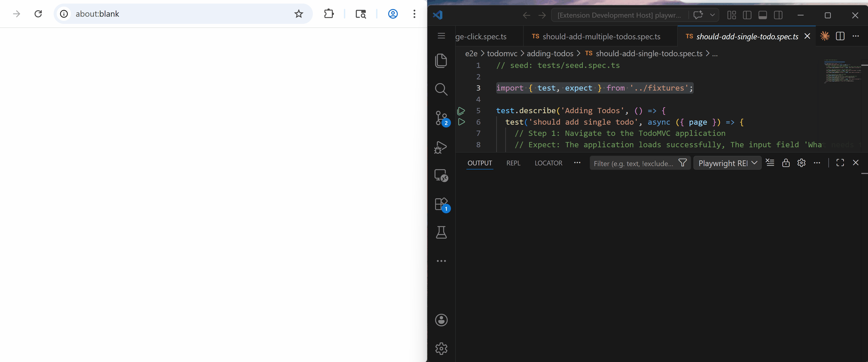Open the Explorer view in the activity bar
Image resolution: width=868 pixels, height=362 pixels.
(441, 61)
